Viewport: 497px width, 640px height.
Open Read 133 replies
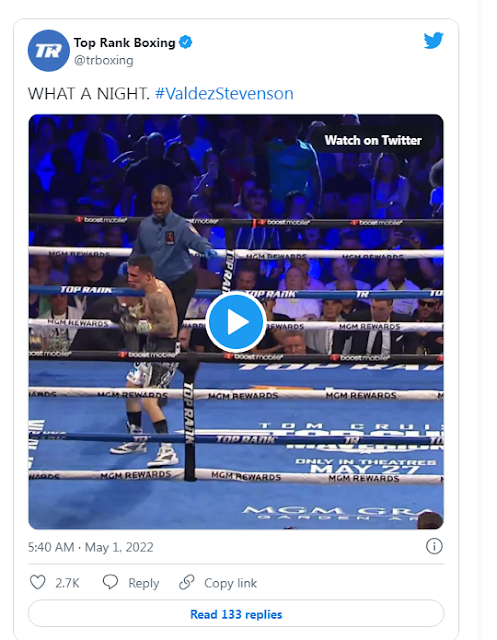pos(236,614)
